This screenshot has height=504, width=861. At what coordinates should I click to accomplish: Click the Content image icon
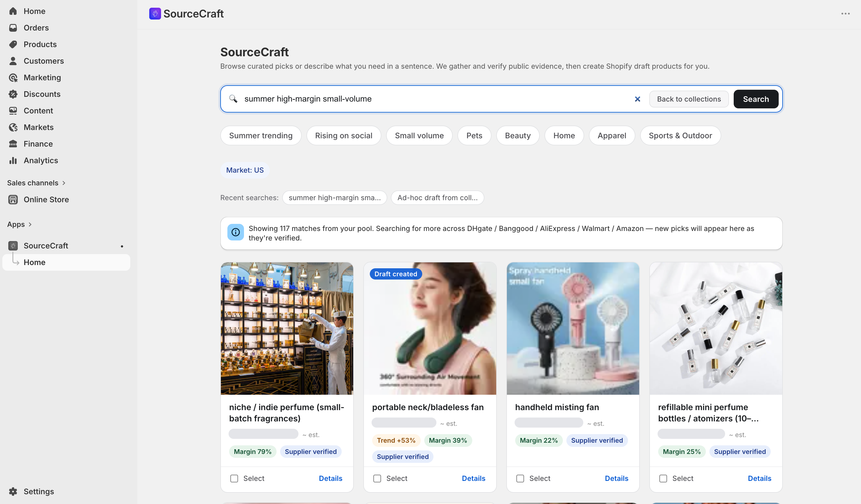click(13, 111)
